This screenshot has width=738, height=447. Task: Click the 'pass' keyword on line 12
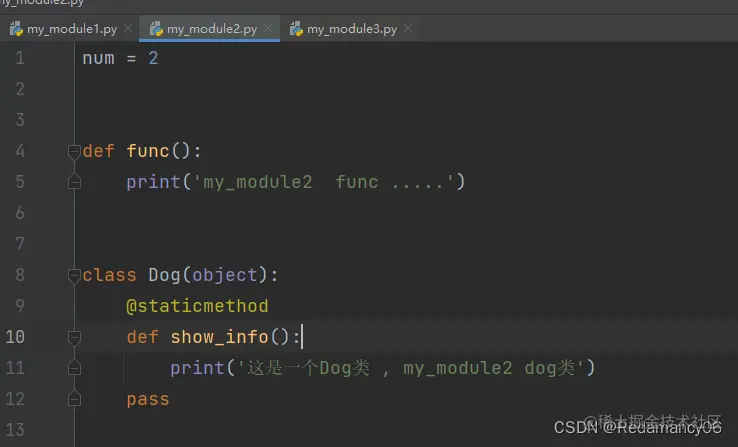pos(148,399)
